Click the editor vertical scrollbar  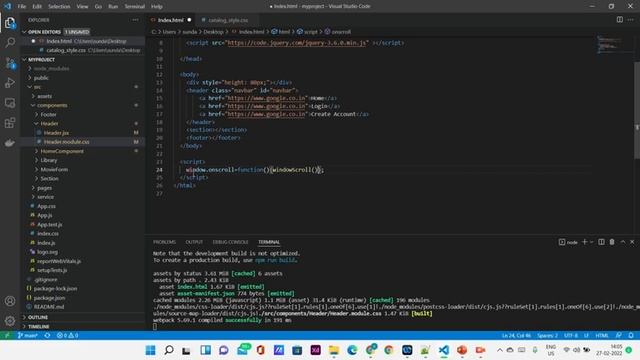[637, 110]
